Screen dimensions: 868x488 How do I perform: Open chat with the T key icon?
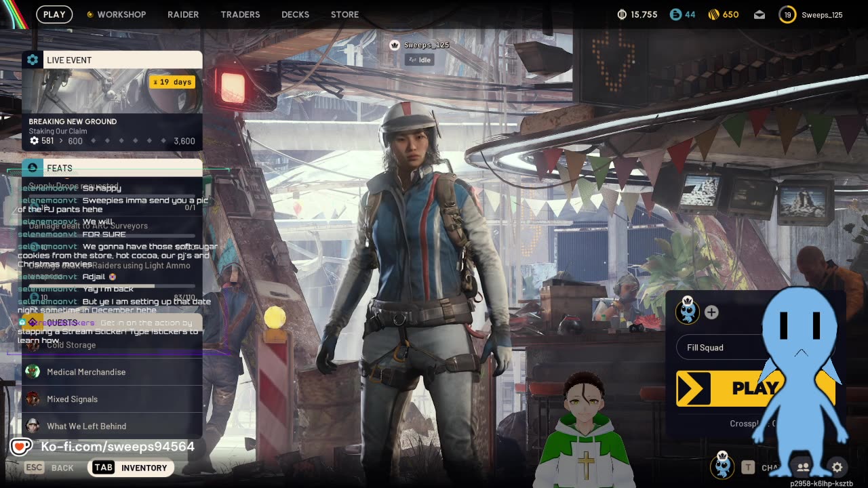[x=748, y=468]
